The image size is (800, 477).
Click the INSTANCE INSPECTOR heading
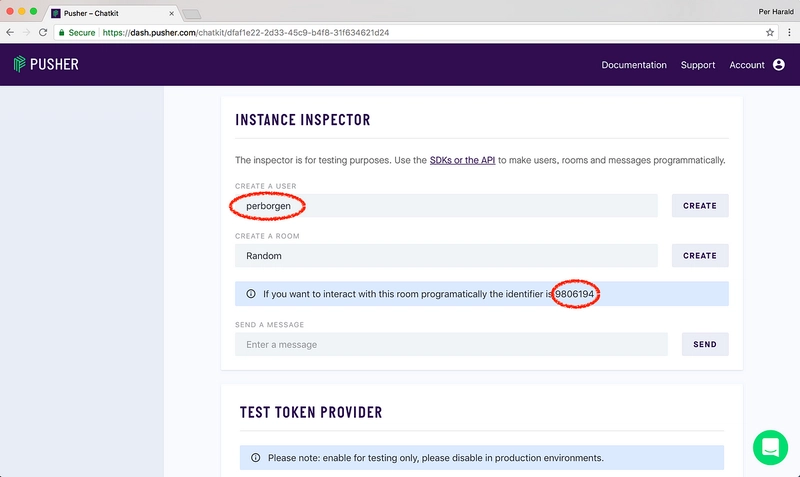click(303, 120)
